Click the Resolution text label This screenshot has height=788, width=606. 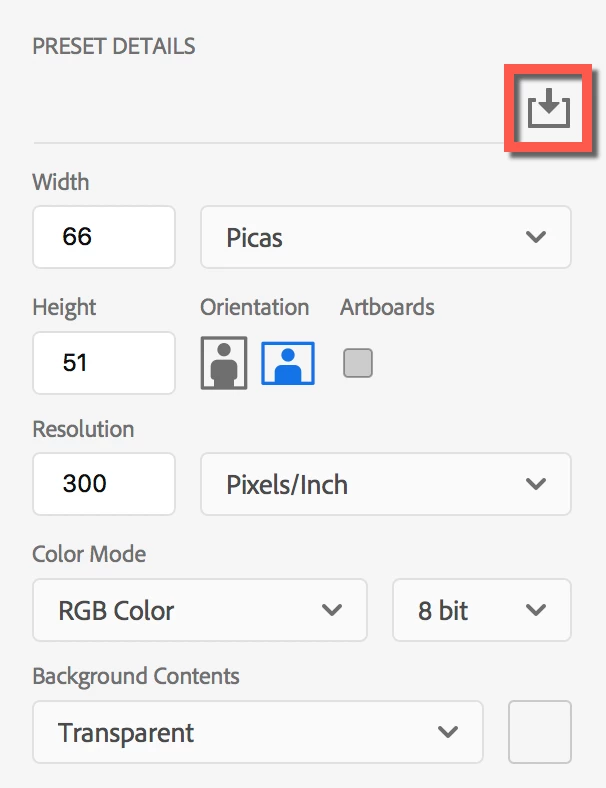(x=83, y=429)
